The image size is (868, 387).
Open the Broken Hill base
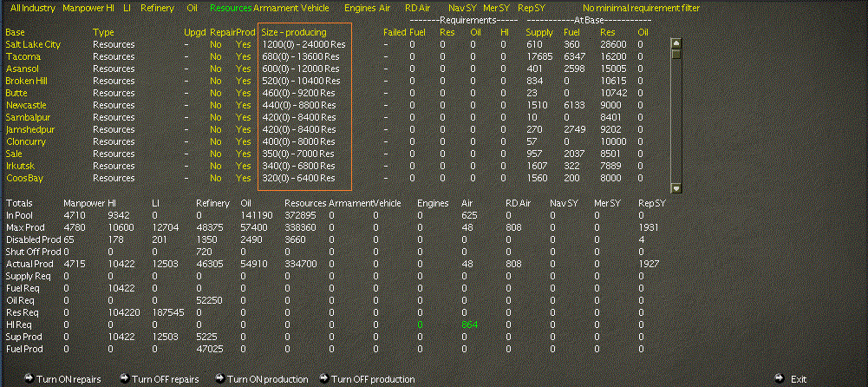28,81
